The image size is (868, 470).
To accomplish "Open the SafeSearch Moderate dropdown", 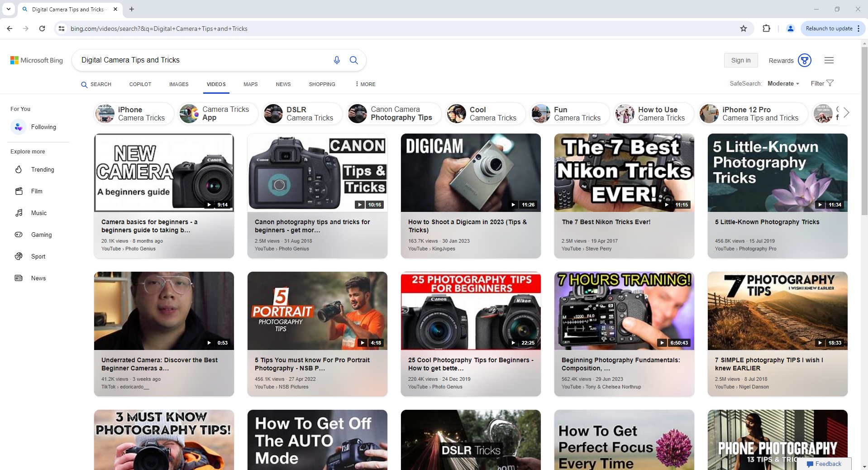I will (783, 83).
